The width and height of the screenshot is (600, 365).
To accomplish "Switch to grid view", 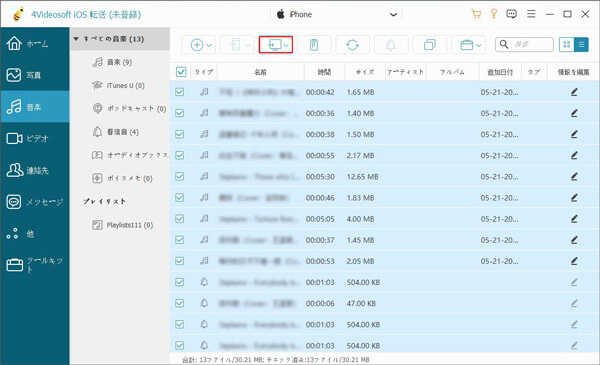I will 567,44.
